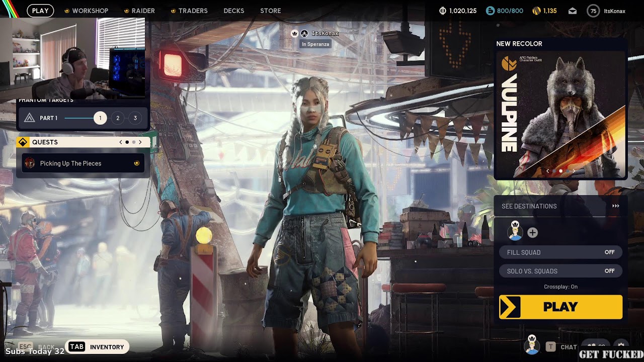Click the 1,020,125 coin balance
Image resolution: width=644 pixels, height=362 pixels.
463,11
